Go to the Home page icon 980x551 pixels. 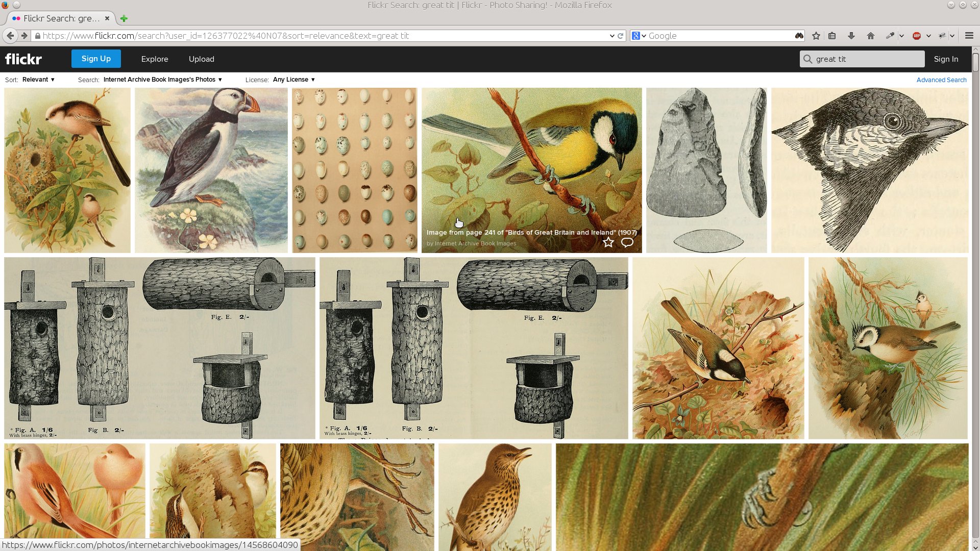pos(871,36)
